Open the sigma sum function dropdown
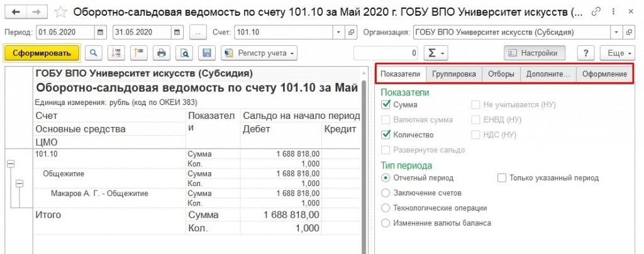This screenshot has height=254, width=644. click(436, 53)
